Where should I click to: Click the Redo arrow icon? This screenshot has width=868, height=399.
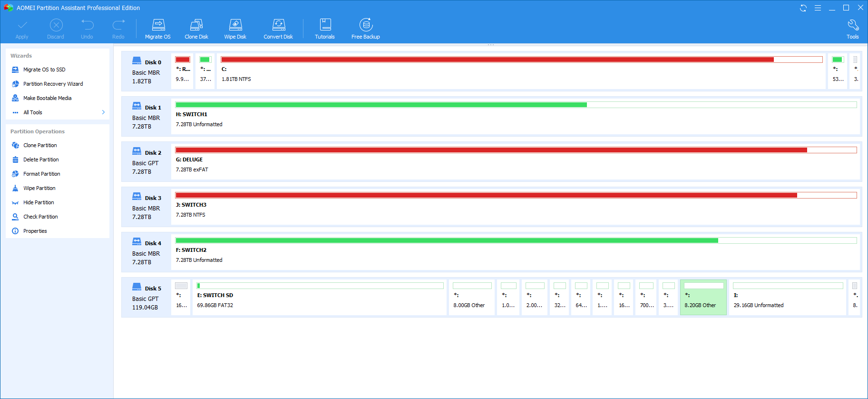pos(118,25)
